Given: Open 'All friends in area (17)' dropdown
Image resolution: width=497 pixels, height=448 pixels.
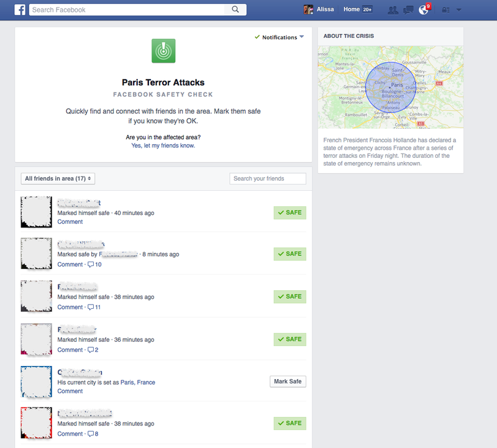Looking at the screenshot, I should 58,178.
